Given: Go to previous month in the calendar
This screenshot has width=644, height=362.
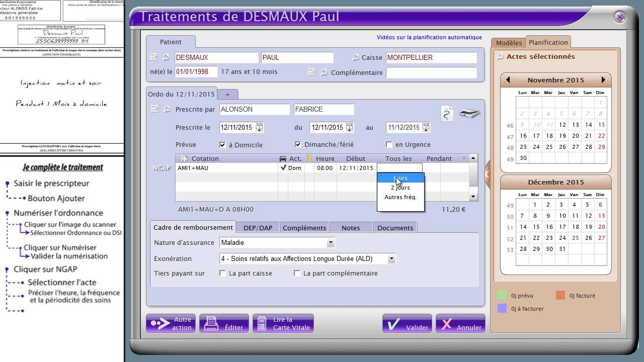Looking at the screenshot, I should 508,80.
